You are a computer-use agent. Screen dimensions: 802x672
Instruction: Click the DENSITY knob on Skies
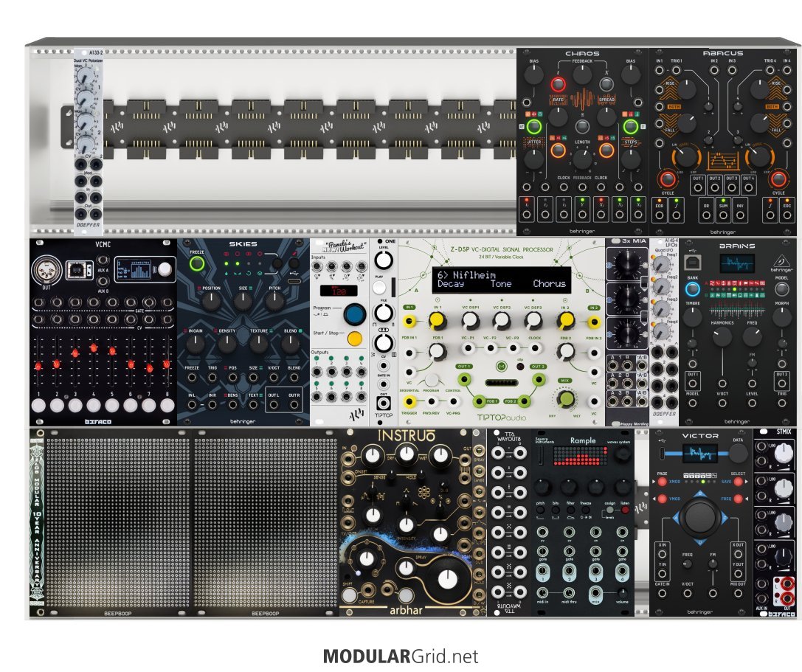(227, 344)
